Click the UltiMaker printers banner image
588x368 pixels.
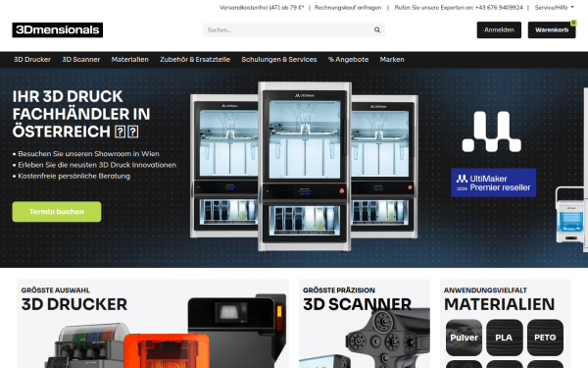[x=304, y=167]
